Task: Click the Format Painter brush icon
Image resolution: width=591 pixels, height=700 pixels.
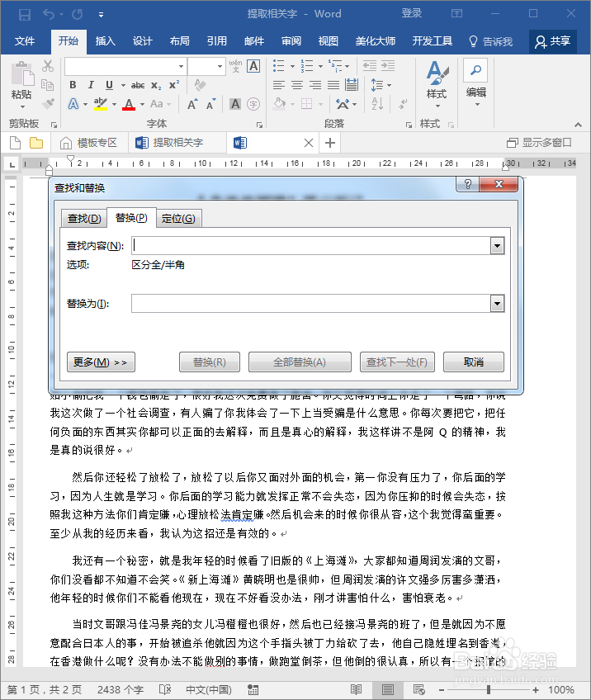Action: pos(47,103)
